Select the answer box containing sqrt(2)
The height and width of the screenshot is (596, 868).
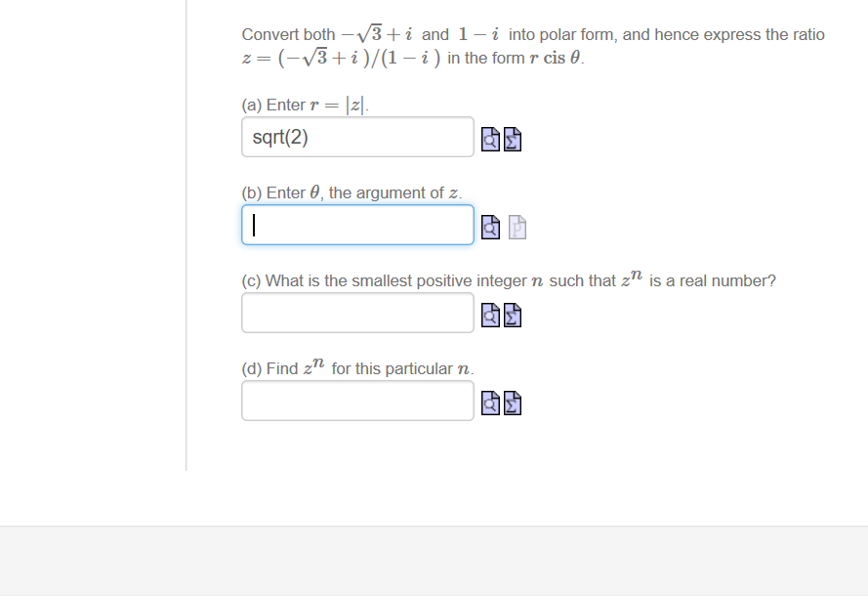(356, 136)
